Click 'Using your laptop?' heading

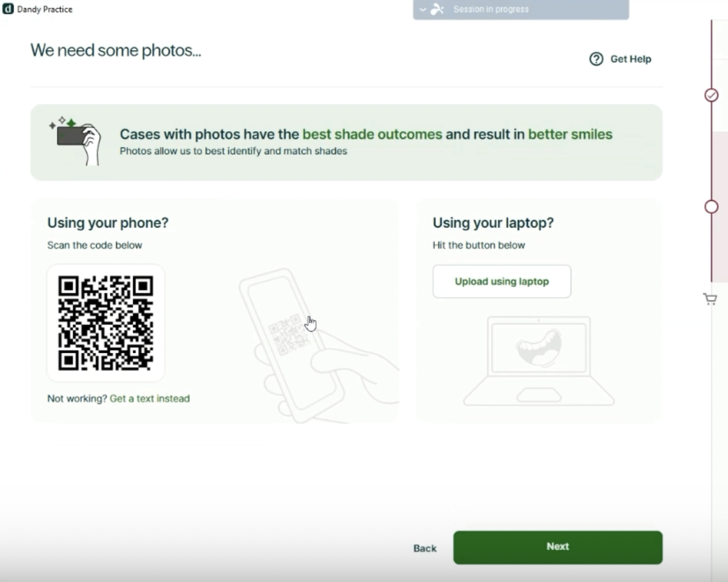tap(493, 222)
